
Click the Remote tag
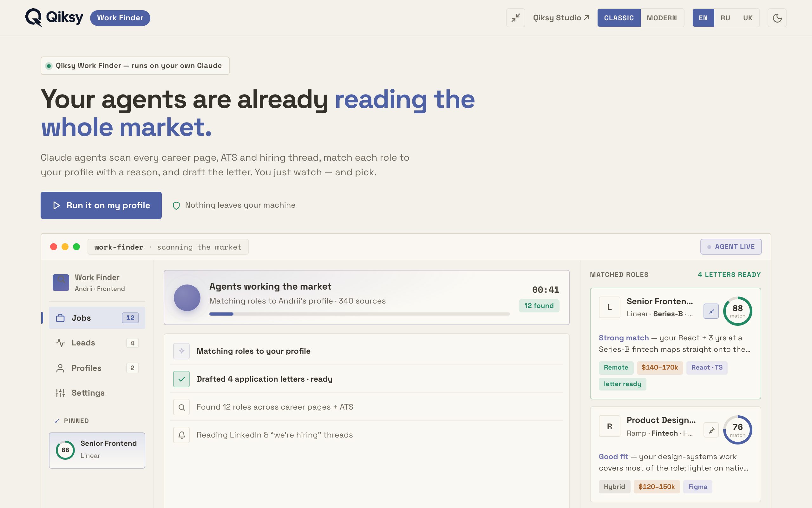[x=616, y=368]
